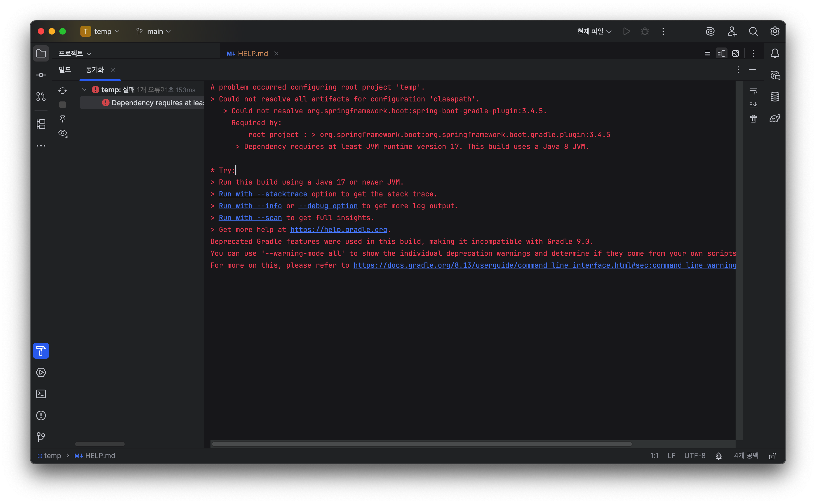Toggle pin tab in sync panel

(x=62, y=119)
